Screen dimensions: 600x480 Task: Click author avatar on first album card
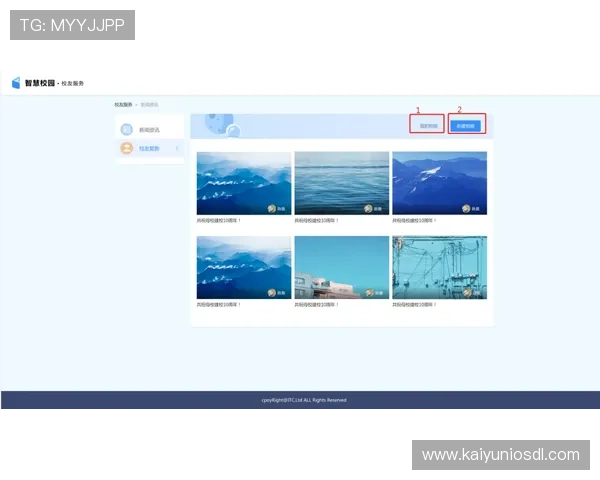pyautogui.click(x=271, y=208)
